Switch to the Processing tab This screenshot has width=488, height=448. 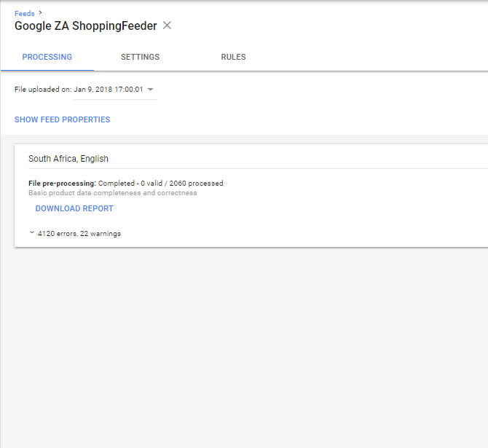pyautogui.click(x=47, y=57)
